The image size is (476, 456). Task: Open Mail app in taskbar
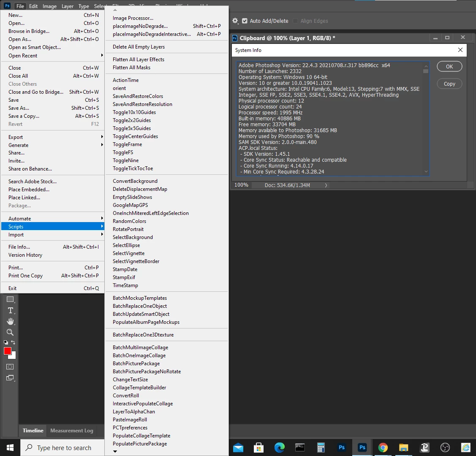pyautogui.click(x=238, y=448)
